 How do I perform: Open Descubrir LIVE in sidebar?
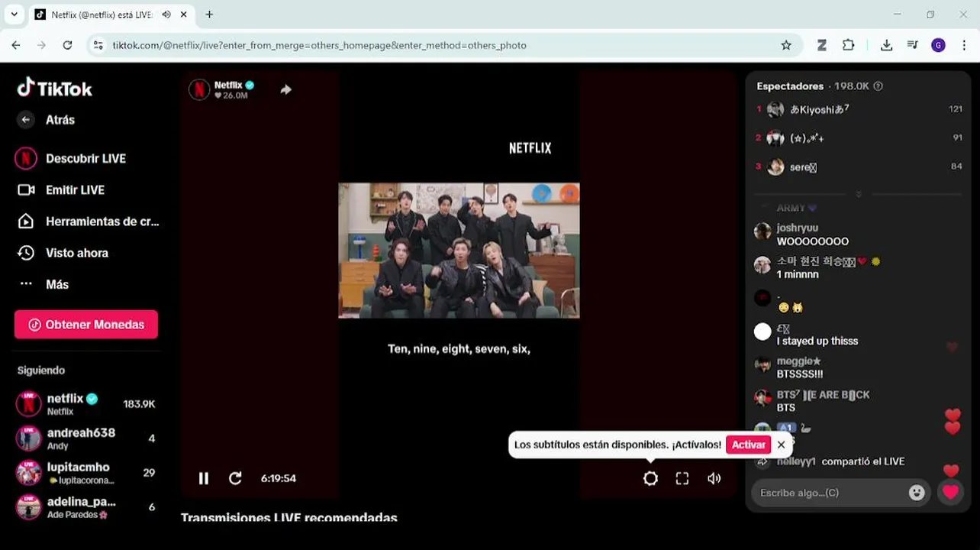85,159
